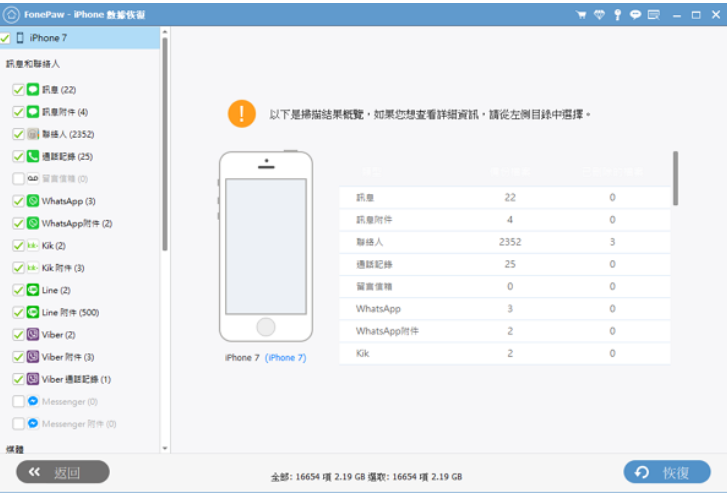This screenshot has width=727, height=495.
Task: Click the Messenger (0) icon
Action: tap(32, 401)
